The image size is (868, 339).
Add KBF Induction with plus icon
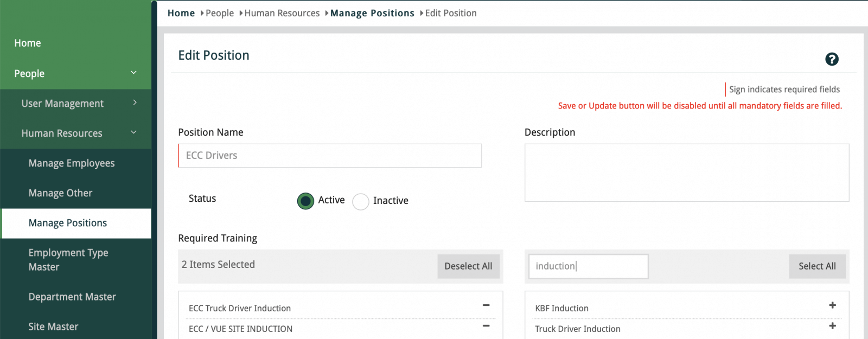[832, 305]
